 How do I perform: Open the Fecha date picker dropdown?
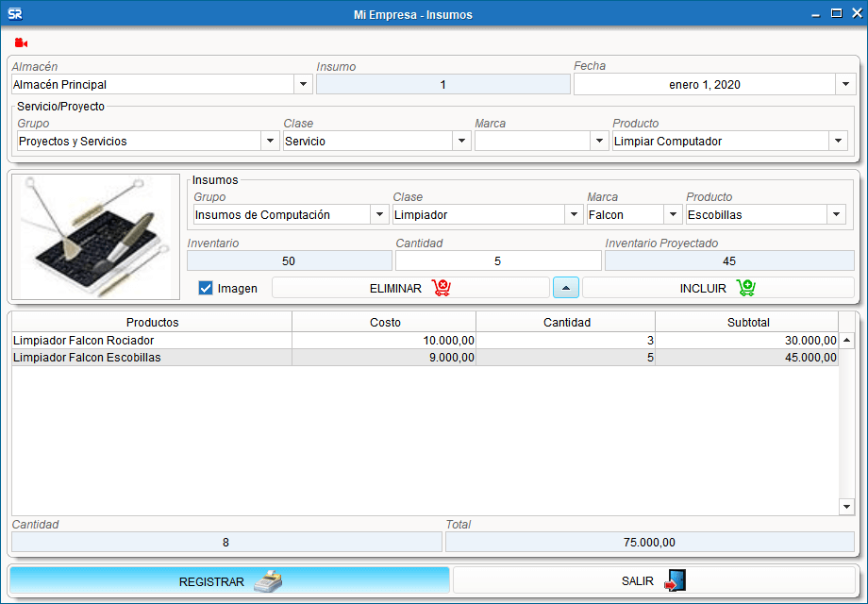click(845, 84)
